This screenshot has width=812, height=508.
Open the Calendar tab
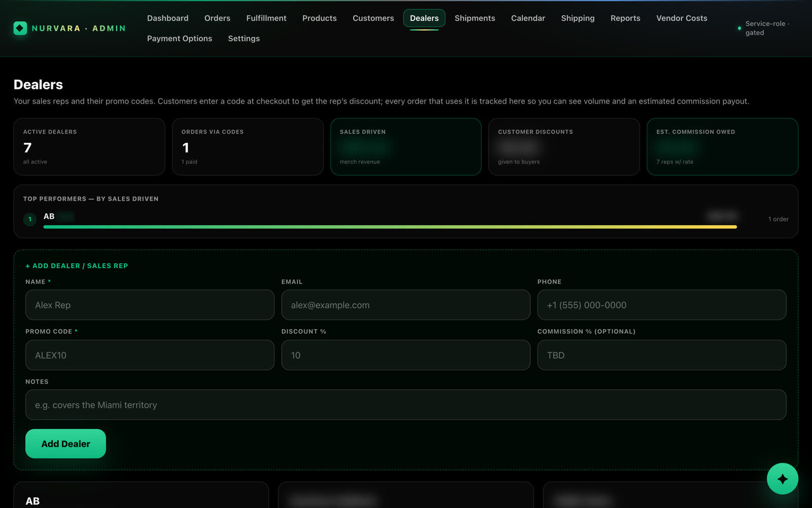(x=528, y=18)
